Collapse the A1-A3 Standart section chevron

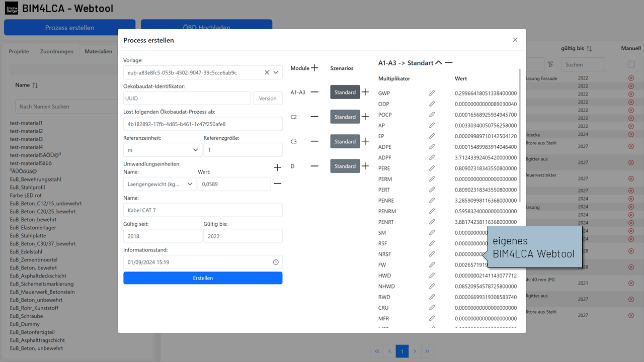tap(438, 63)
